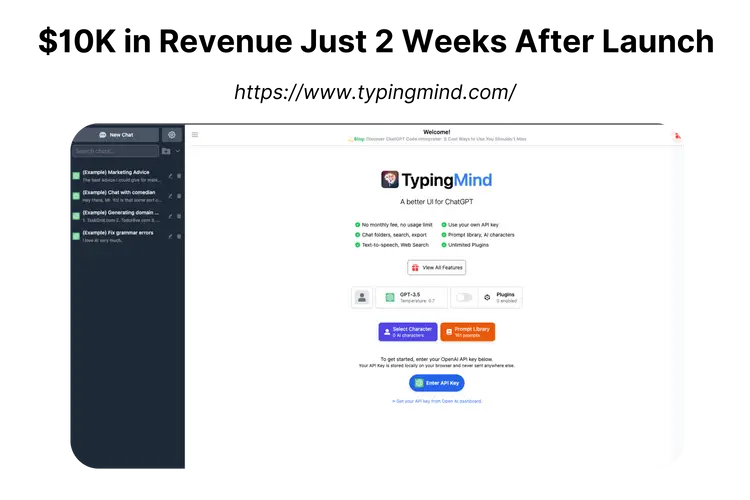This screenshot has height=500, width=750.
Task: Edit the Fix grammar errors chat title
Action: 170,236
